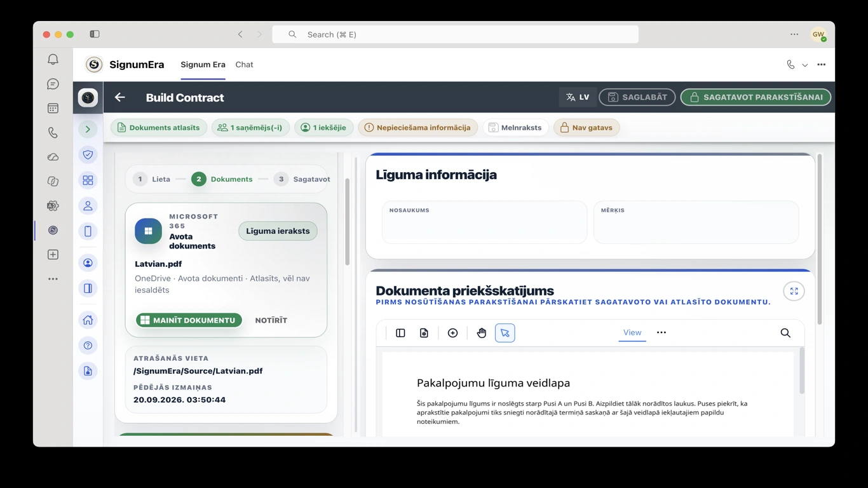Click MAINĪT DOKUMENTU button
This screenshot has width=868, height=488.
tap(189, 320)
